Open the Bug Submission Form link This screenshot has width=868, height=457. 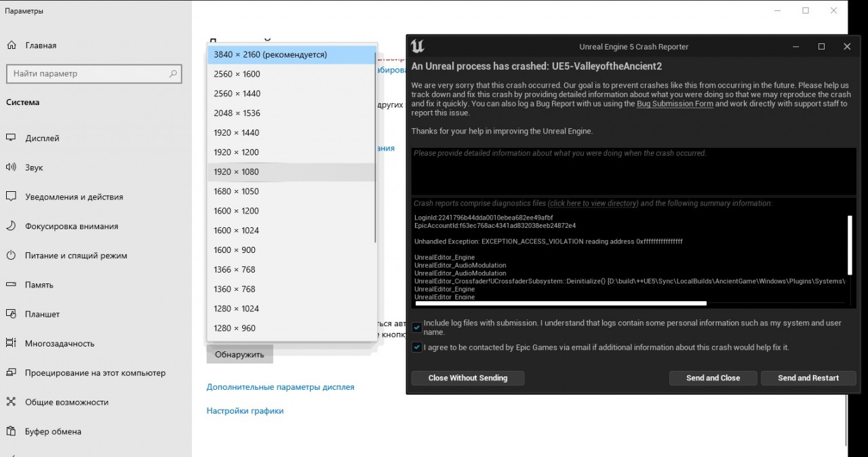pos(675,104)
